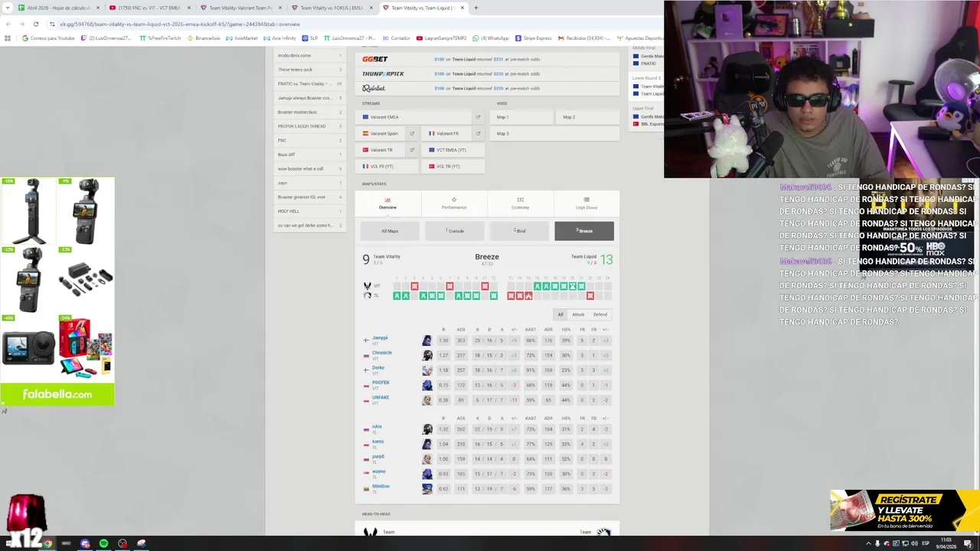Viewport: 980px width, 551px height.
Task: Switch to the FNC vs. VIT YouTube browser tab
Action: (x=149, y=8)
